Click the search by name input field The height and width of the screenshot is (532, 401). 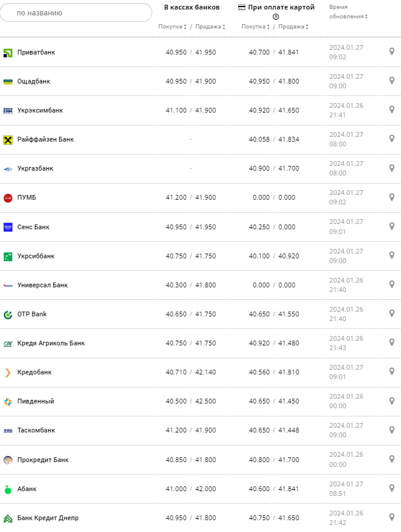click(77, 12)
